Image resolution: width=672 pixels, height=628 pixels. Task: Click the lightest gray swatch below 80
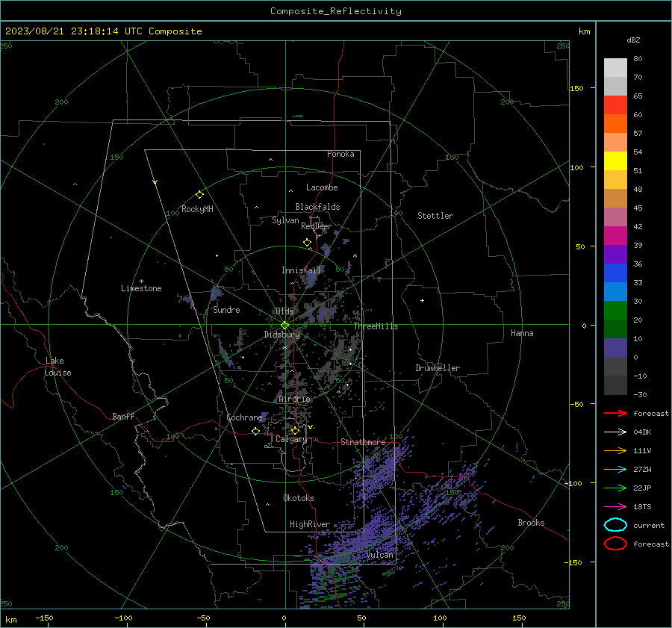[615, 68]
